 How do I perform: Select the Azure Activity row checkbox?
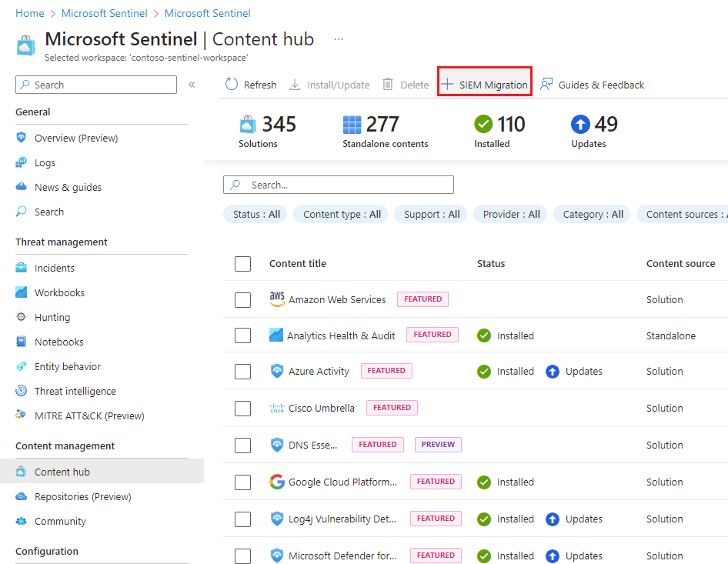pyautogui.click(x=242, y=371)
